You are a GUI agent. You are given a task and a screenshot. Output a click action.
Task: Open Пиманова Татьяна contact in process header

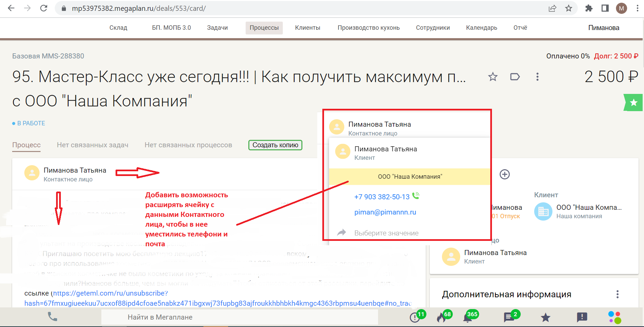point(65,174)
